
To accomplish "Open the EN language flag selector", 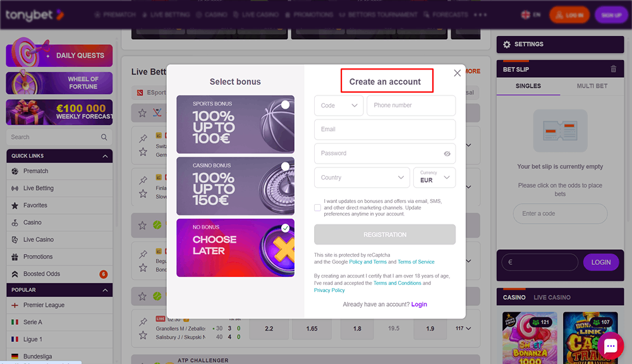I will [x=531, y=15].
